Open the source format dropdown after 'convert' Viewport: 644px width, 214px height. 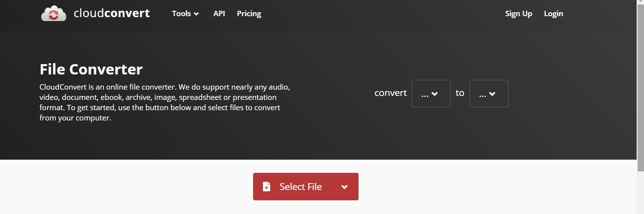click(431, 94)
